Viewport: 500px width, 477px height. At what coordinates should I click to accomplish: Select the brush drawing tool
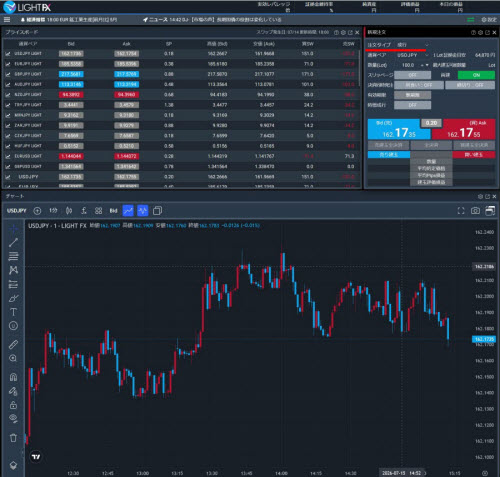tap(13, 298)
